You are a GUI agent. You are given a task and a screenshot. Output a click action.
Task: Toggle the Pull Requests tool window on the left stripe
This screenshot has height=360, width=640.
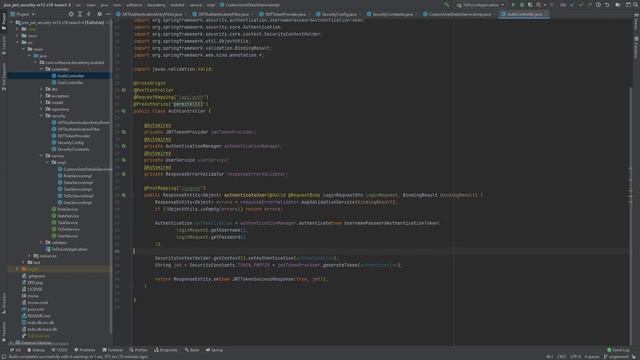pyautogui.click(x=4, y=77)
